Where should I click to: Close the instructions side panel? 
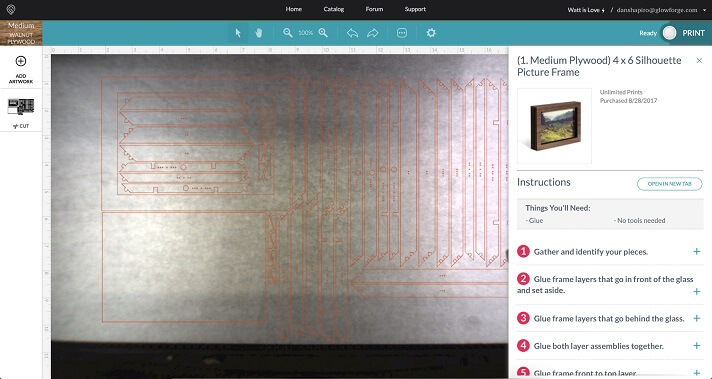click(699, 60)
